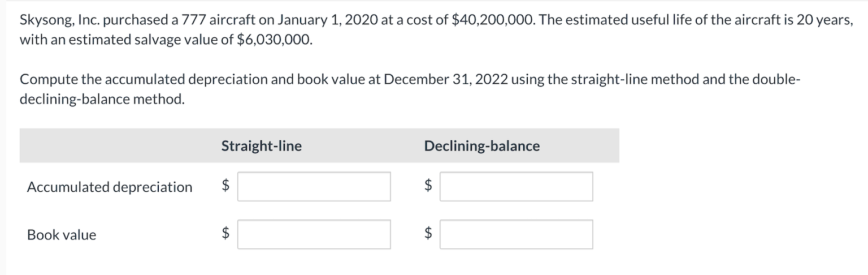
Task: Click the Straight-line column header
Action: [262, 146]
